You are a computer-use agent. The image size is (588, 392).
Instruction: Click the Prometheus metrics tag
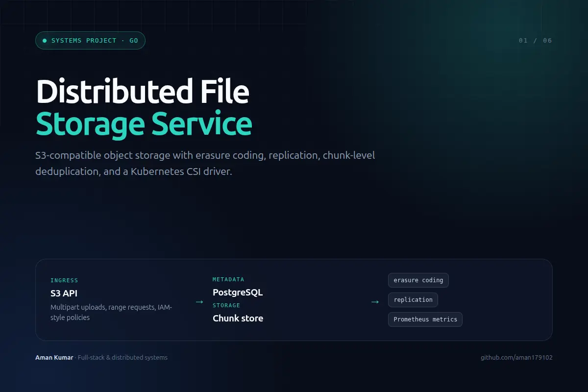(x=425, y=319)
